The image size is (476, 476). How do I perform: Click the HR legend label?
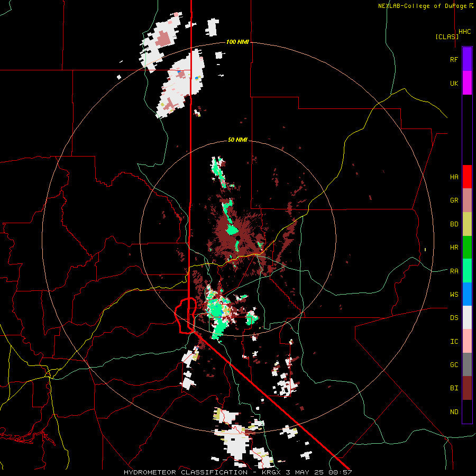tap(454, 248)
